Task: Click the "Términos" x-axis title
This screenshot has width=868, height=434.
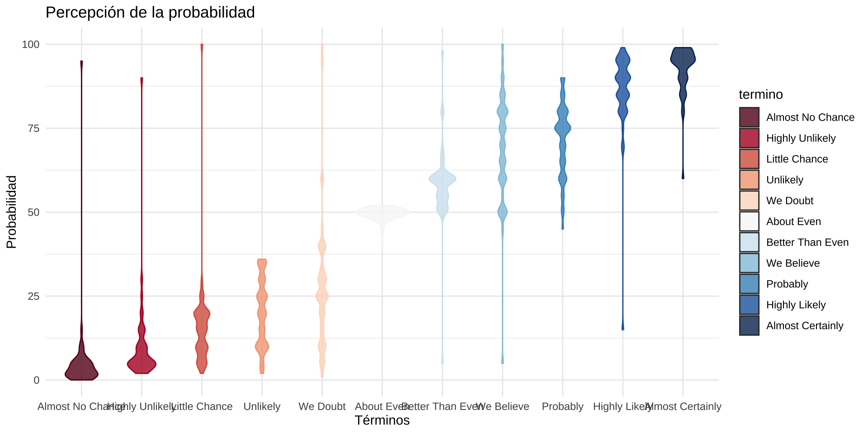Action: coord(382,420)
